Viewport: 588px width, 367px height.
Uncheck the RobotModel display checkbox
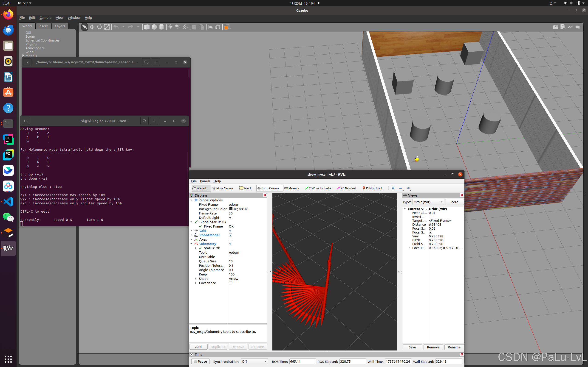coord(230,235)
